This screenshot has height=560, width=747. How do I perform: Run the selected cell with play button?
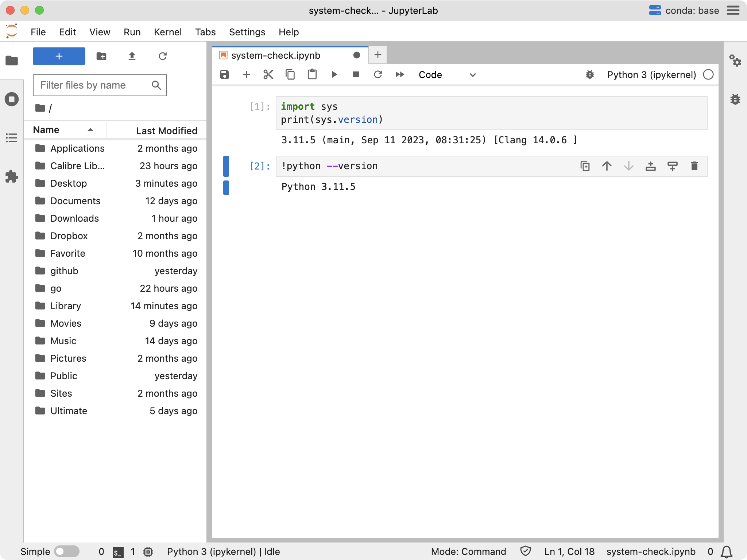click(x=334, y=75)
